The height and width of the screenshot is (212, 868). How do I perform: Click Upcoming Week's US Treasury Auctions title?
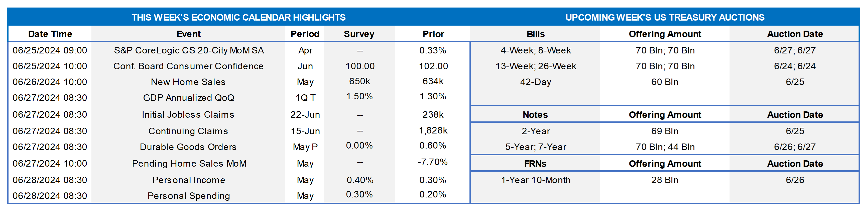coord(665,18)
